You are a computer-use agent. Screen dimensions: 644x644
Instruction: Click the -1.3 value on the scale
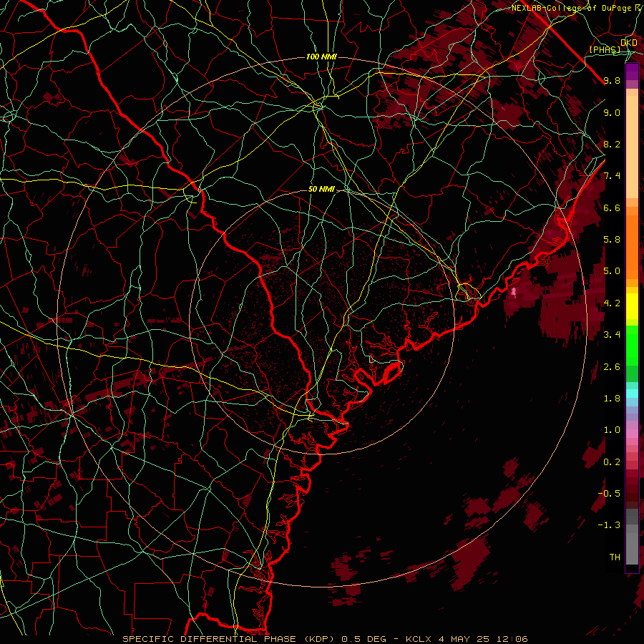(x=609, y=525)
